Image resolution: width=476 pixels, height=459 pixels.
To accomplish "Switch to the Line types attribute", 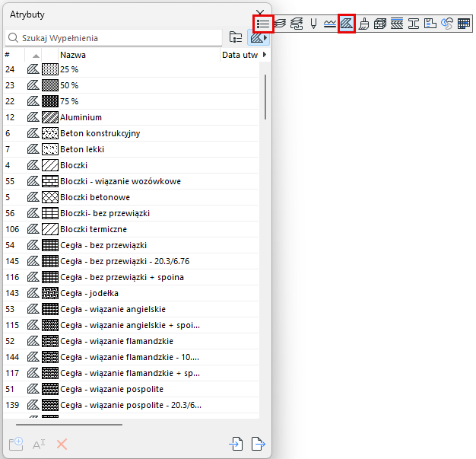I will (x=330, y=24).
